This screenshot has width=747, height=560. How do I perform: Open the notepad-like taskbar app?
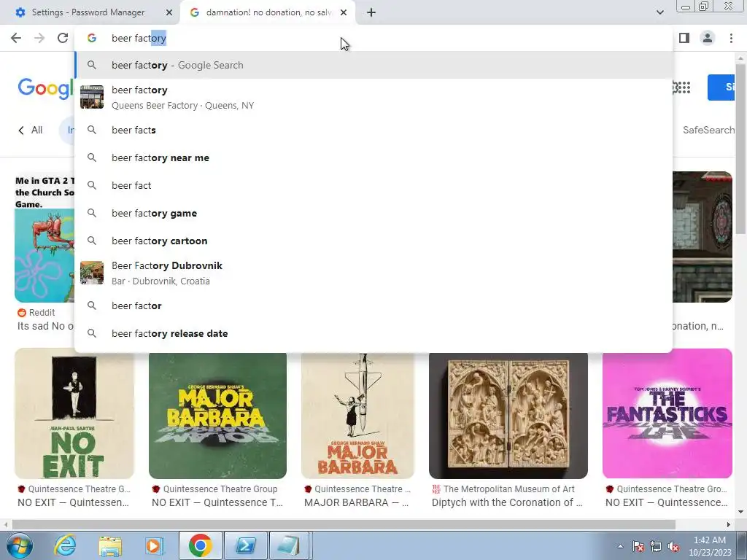[x=289, y=545]
